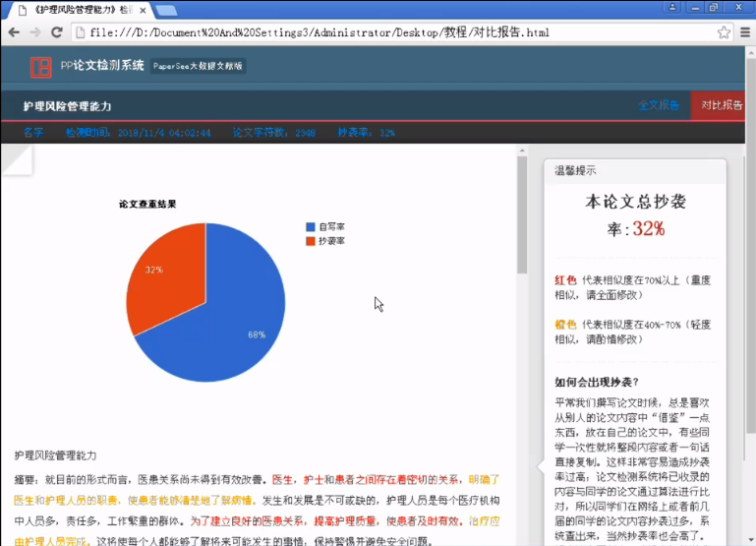
Task: Click the 论文查重结果 chart title
Action: click(x=147, y=204)
